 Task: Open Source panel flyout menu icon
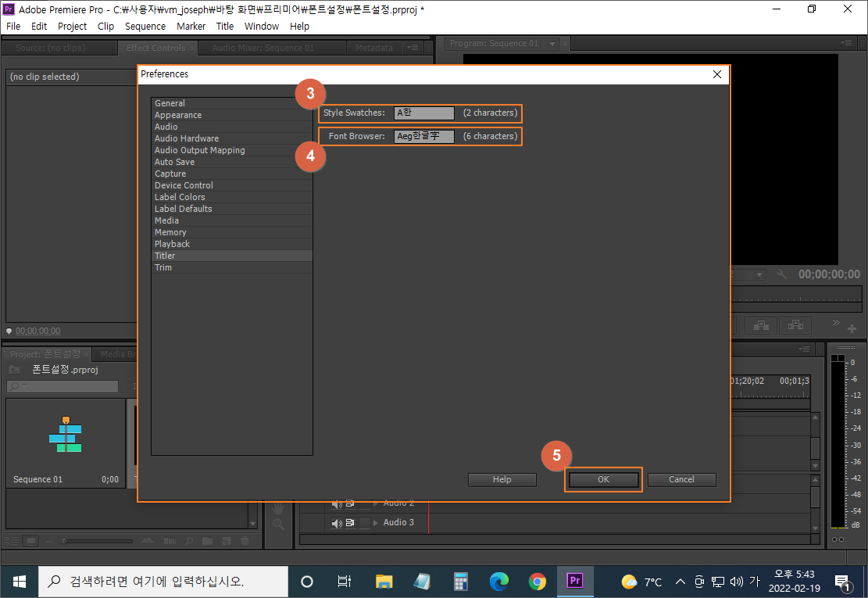413,48
